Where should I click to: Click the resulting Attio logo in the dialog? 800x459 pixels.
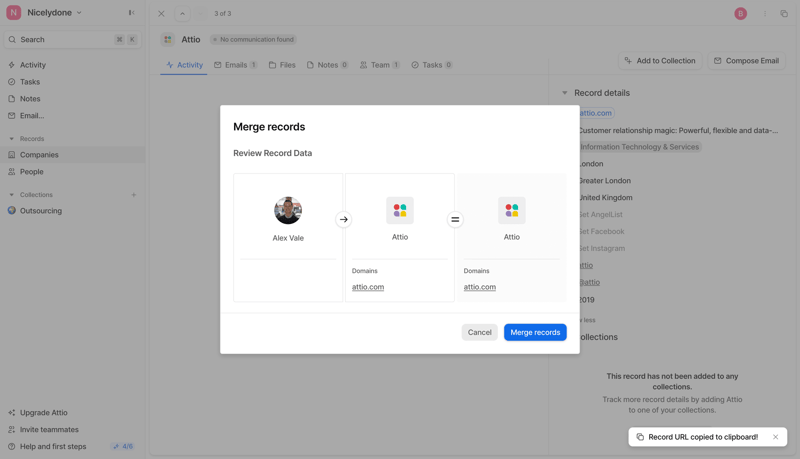(512, 210)
